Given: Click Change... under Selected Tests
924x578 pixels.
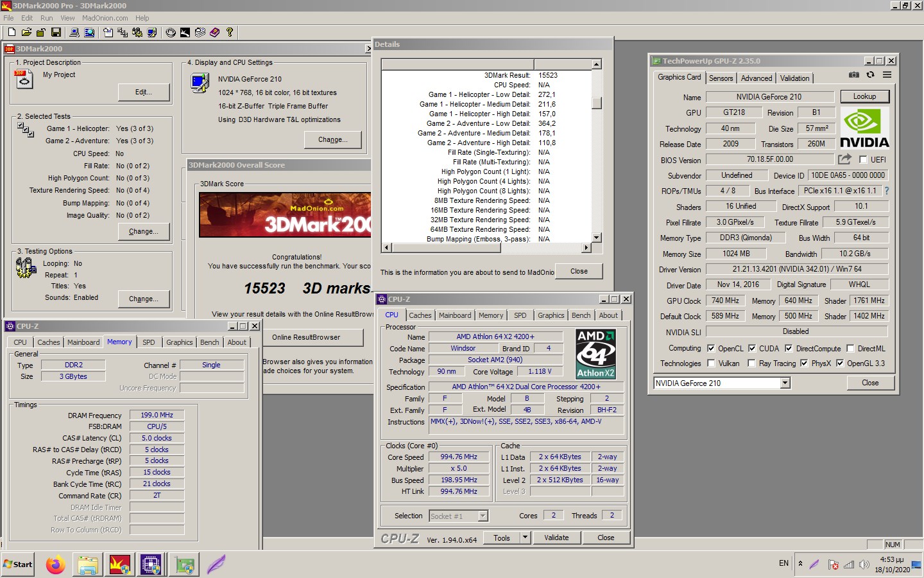Looking at the screenshot, I should click(x=144, y=231).
